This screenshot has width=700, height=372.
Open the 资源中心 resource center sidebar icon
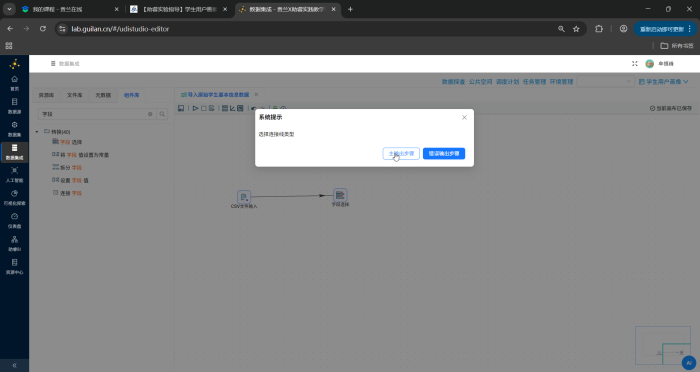point(14,267)
